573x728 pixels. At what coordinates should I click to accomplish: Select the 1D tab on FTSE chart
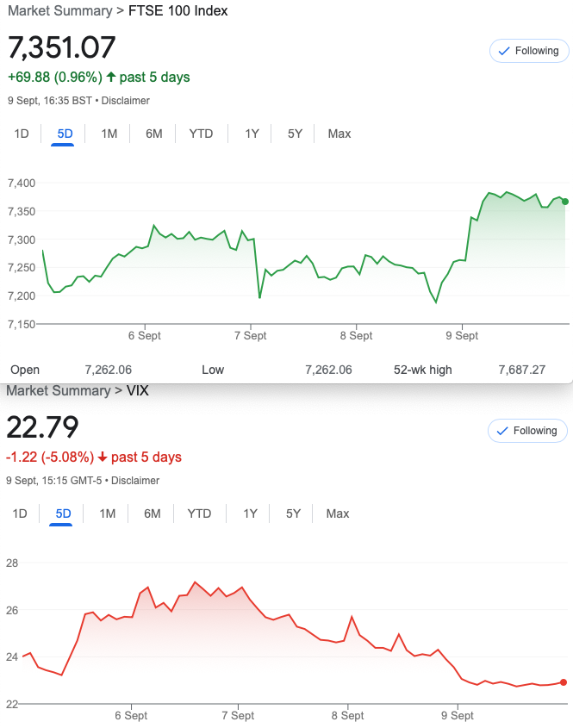(x=22, y=134)
